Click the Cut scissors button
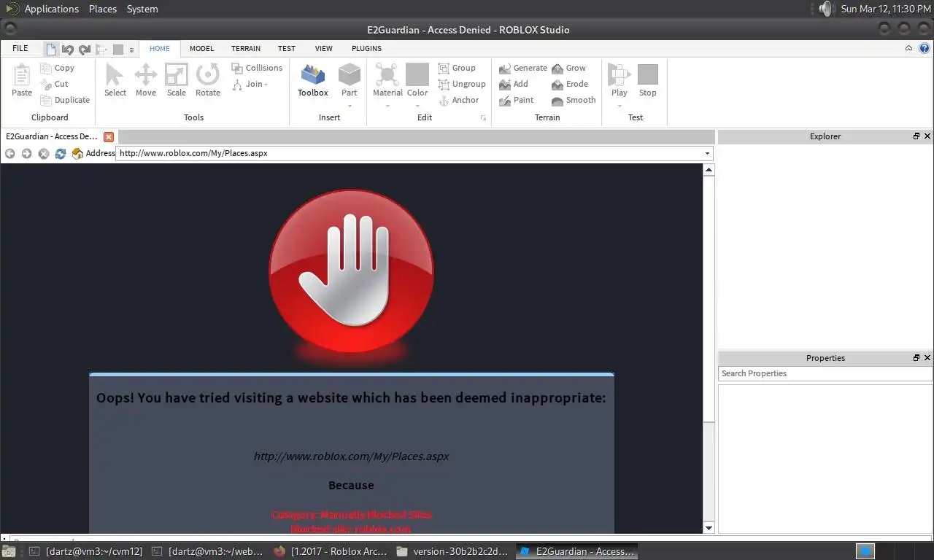 click(55, 84)
